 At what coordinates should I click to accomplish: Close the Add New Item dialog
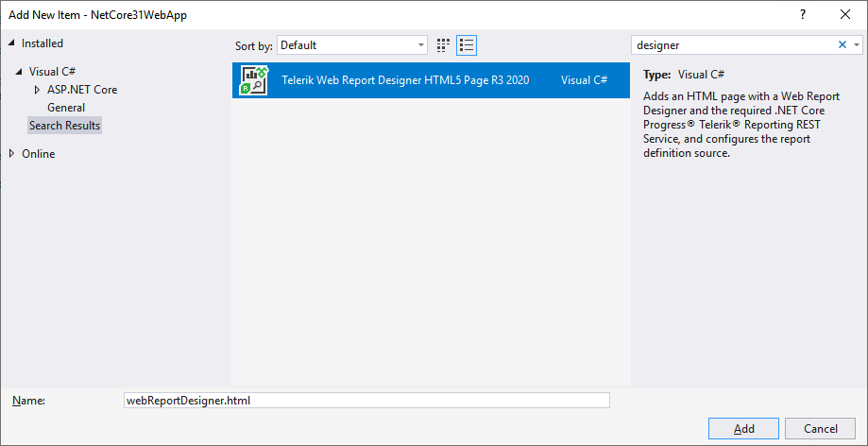coord(845,15)
